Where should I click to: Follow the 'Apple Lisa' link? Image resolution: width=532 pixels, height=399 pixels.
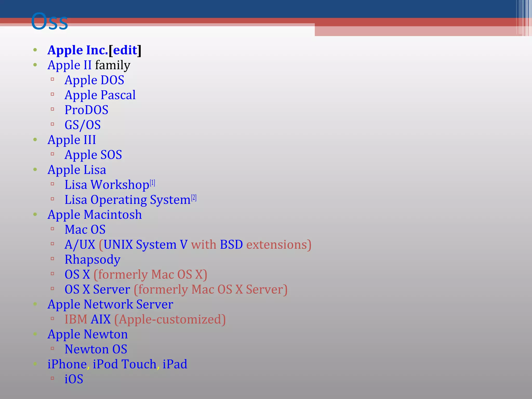click(x=77, y=170)
